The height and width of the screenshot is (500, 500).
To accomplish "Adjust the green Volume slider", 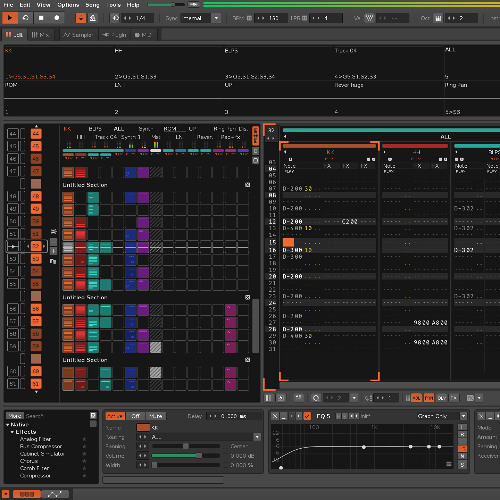I will click(x=186, y=455).
